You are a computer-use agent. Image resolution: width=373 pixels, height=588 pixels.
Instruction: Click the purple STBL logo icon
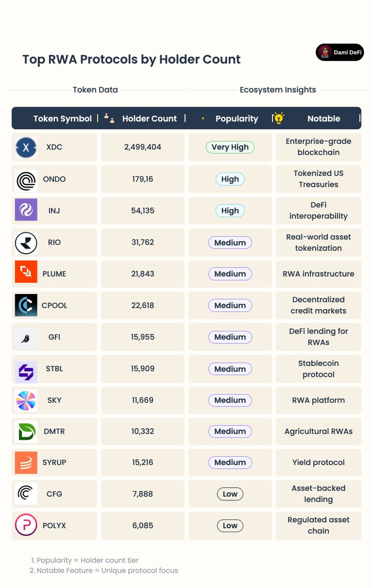pyautogui.click(x=26, y=369)
